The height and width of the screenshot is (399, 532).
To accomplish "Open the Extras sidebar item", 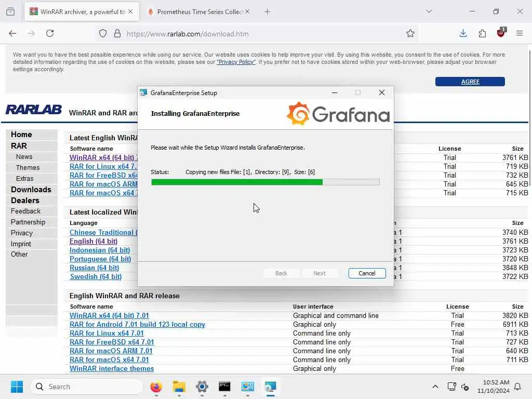I will pos(25,179).
